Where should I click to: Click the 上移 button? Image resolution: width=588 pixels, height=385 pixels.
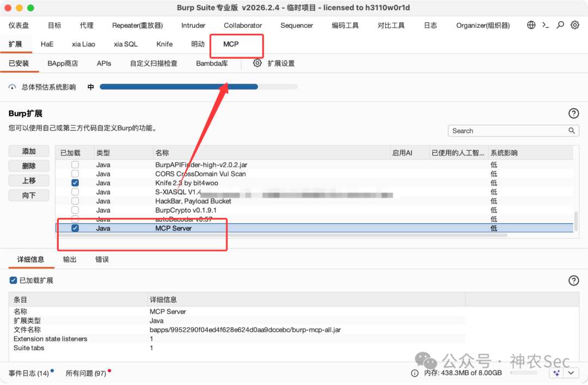29,180
